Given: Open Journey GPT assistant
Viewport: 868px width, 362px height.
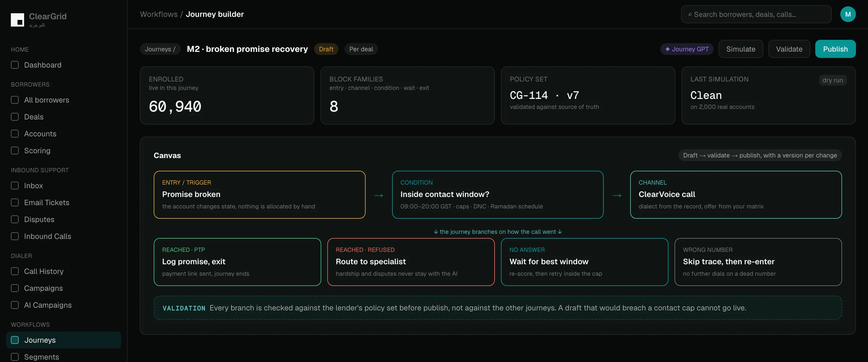Looking at the screenshot, I should [x=687, y=49].
